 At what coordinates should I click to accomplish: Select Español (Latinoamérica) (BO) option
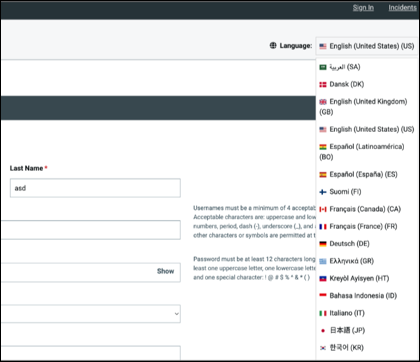tap(366, 152)
